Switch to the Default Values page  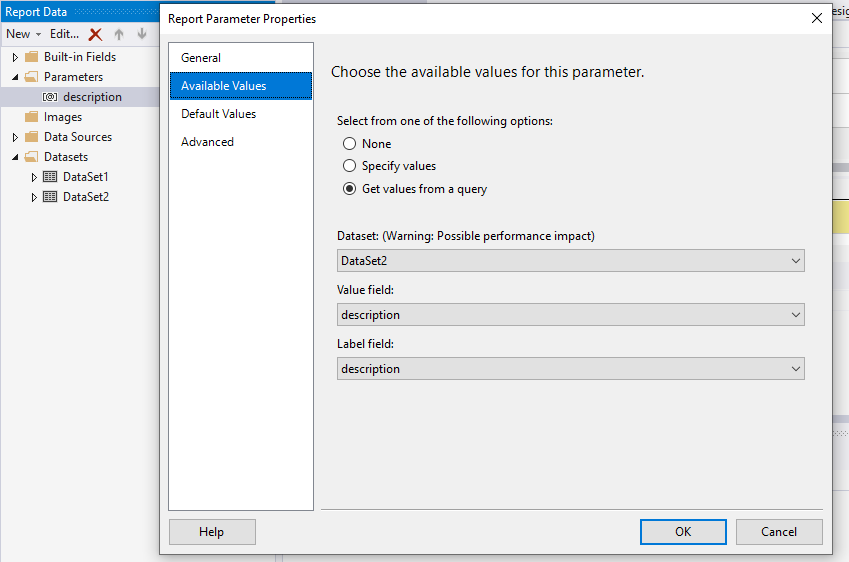pyautogui.click(x=241, y=114)
